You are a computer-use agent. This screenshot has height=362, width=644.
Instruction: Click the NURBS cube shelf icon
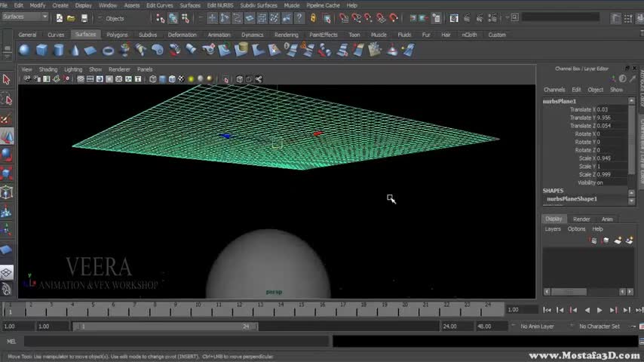pos(42,50)
